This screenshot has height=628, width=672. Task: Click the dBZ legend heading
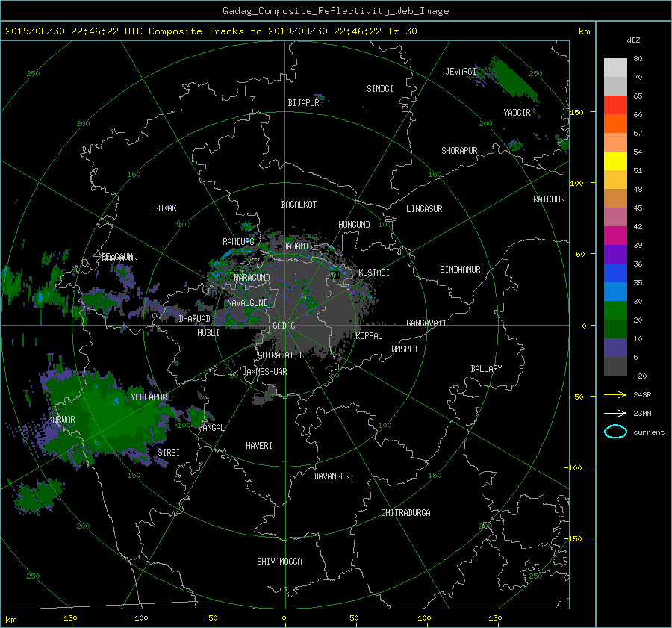pyautogui.click(x=633, y=40)
